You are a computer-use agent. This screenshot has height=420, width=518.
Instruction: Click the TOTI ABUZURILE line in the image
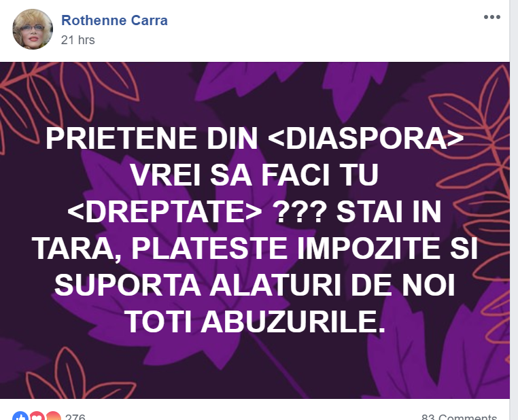coord(256,322)
